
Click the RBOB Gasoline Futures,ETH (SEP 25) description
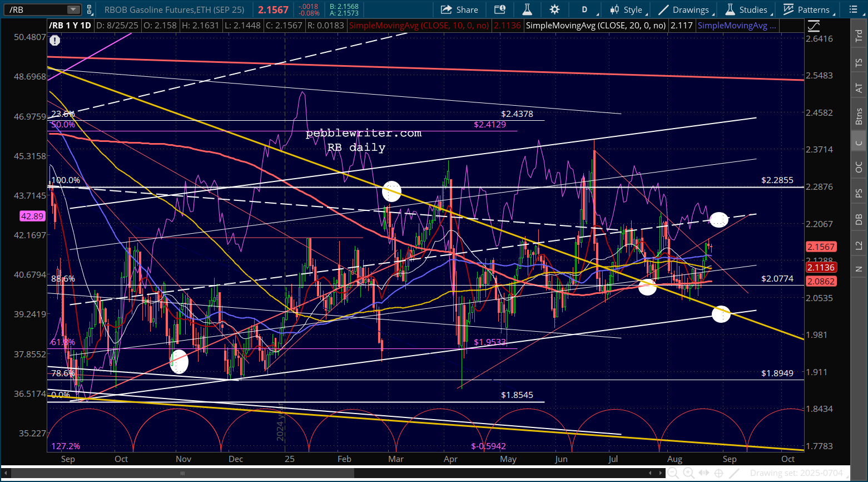[174, 9]
